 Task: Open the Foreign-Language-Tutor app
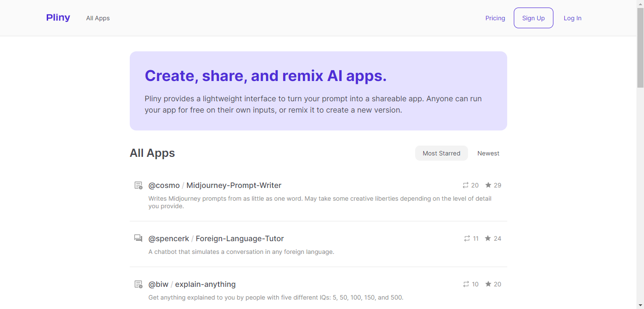coord(240,239)
